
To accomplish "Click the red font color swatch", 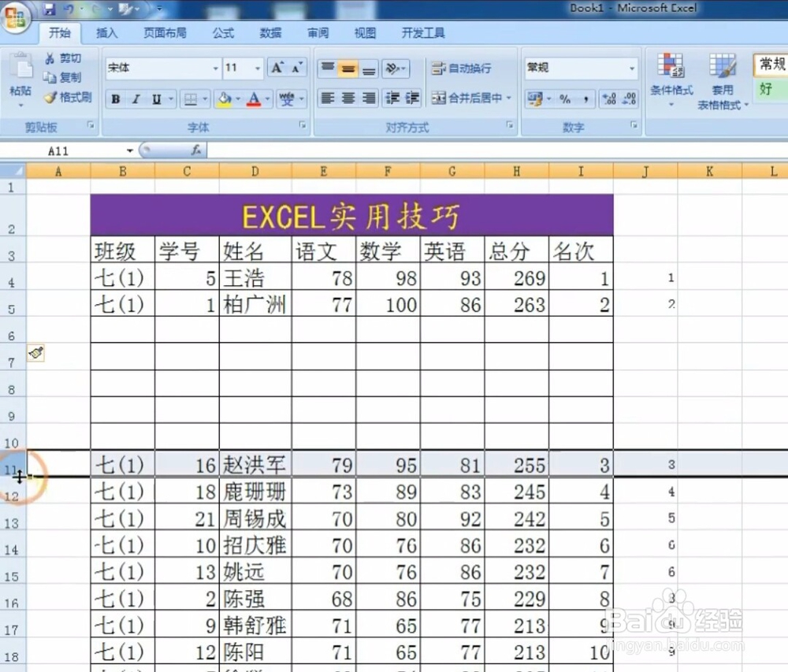I will (x=255, y=104).
